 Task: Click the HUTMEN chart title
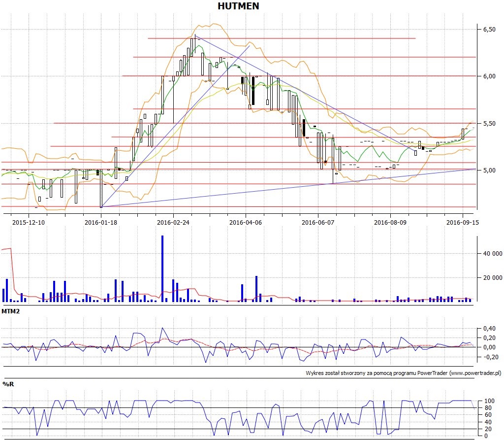238,6
